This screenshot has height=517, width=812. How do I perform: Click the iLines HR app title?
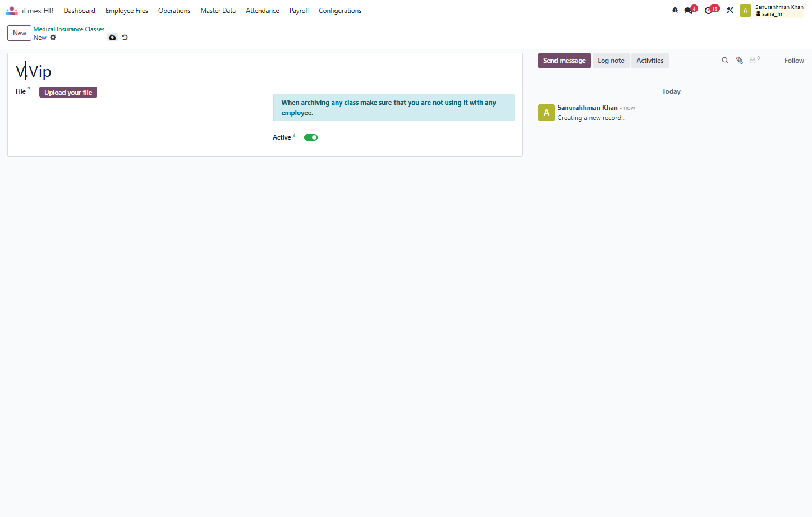(38, 11)
